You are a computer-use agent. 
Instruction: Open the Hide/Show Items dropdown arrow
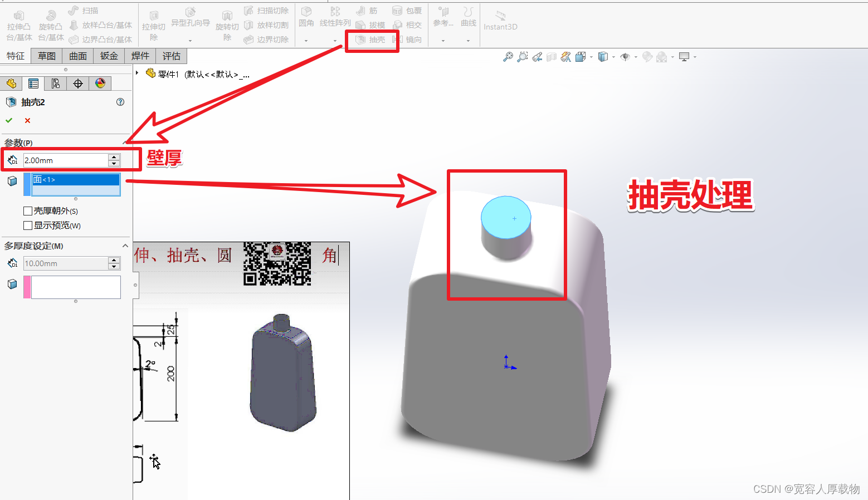636,57
